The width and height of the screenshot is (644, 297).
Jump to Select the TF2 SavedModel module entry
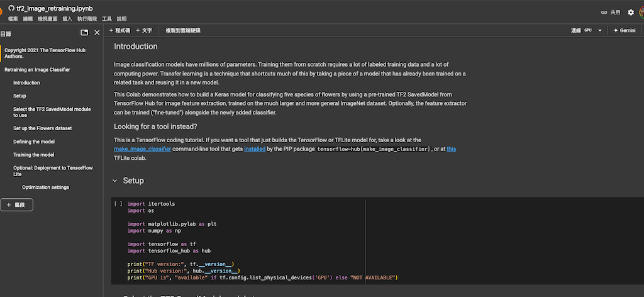52,112
